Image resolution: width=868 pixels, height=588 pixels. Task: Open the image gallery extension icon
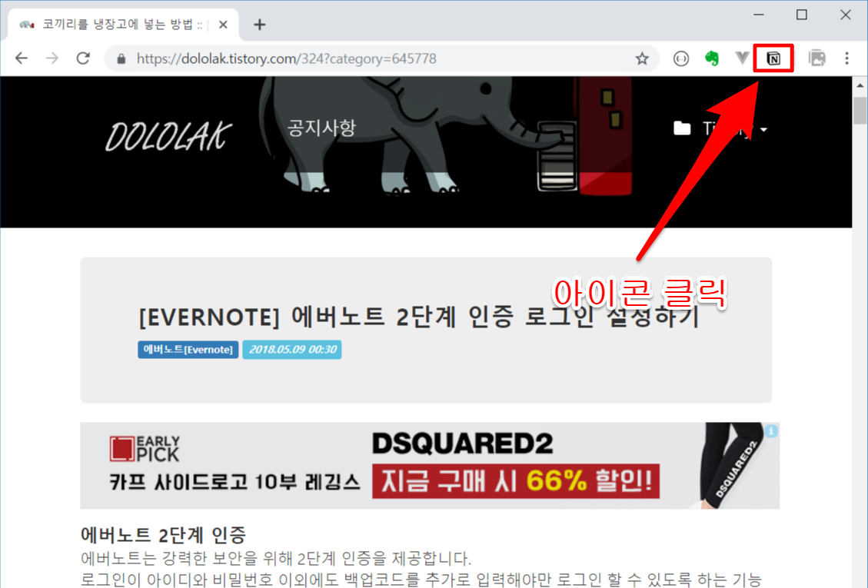(816, 58)
